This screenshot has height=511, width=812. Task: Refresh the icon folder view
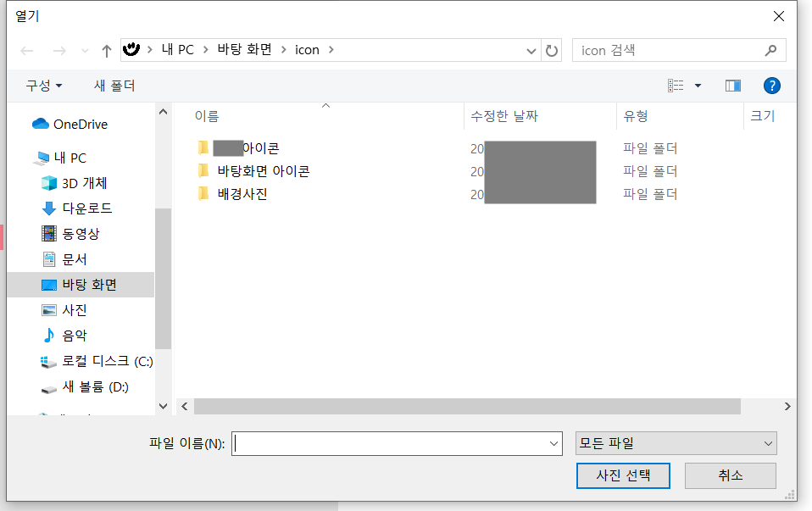pyautogui.click(x=552, y=50)
